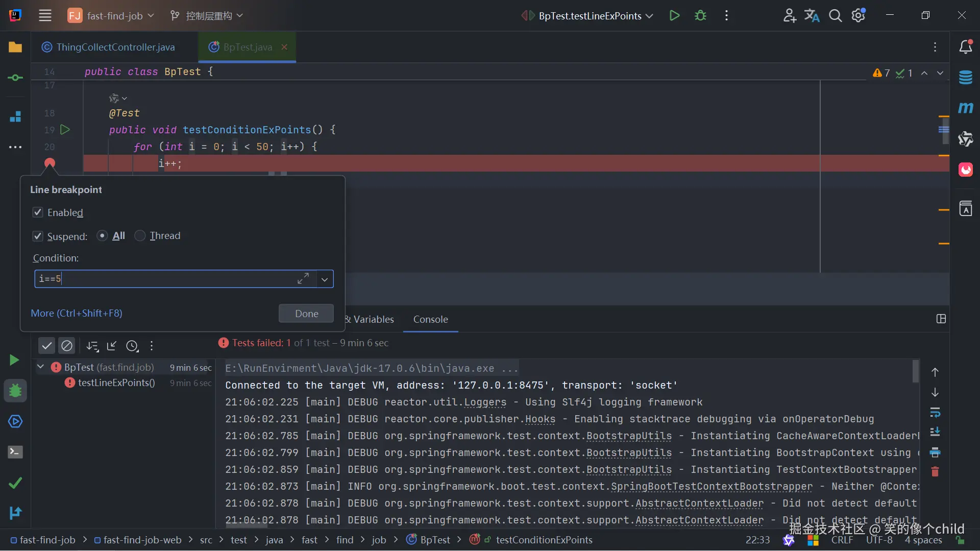Open the AI assistant tool window icon
This screenshot has width=980, height=551.
[x=965, y=138]
